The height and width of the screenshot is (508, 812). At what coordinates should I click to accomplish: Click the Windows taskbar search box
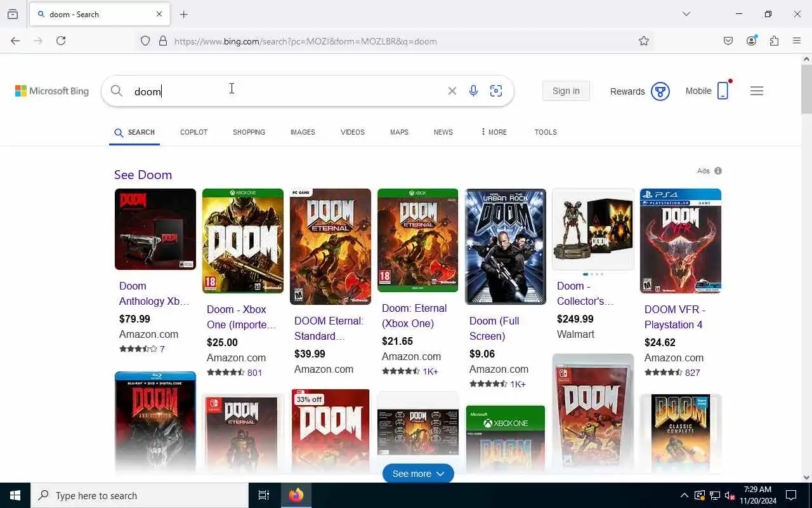click(x=140, y=495)
